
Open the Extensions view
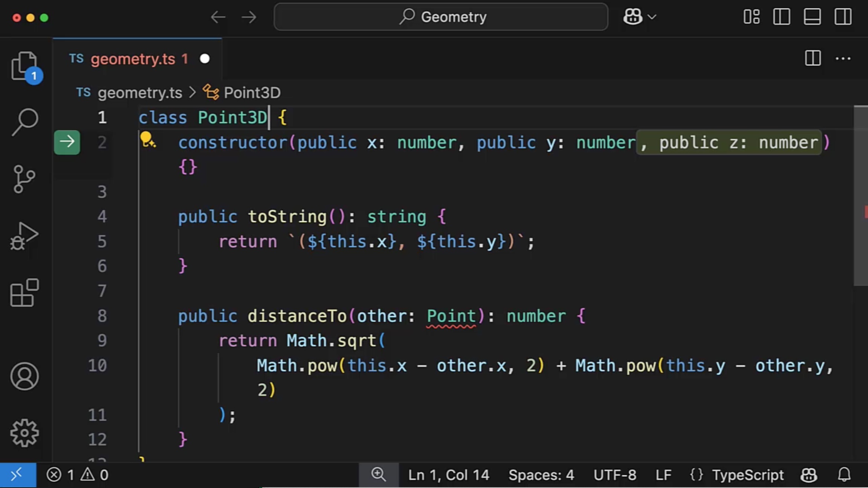[x=24, y=293]
